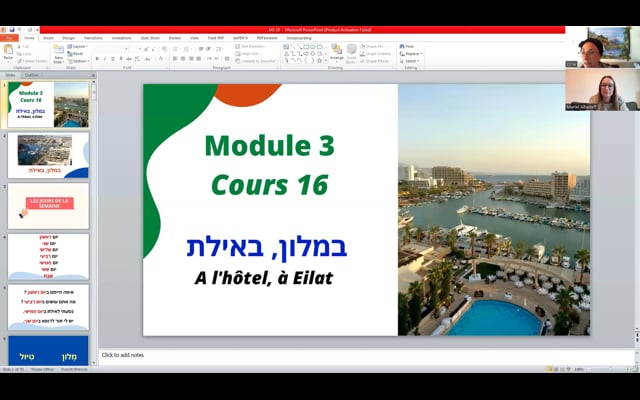640x400 pixels.
Task: Open Quick Styles gallery
Action: point(351,53)
